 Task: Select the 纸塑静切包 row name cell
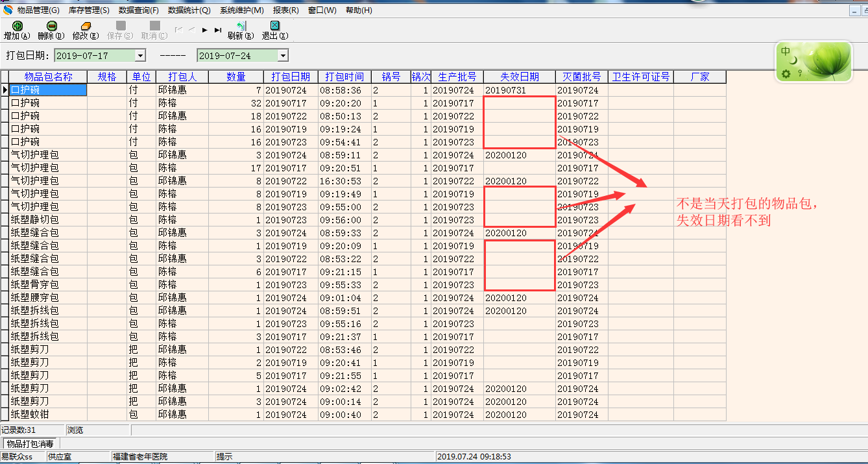pos(48,220)
